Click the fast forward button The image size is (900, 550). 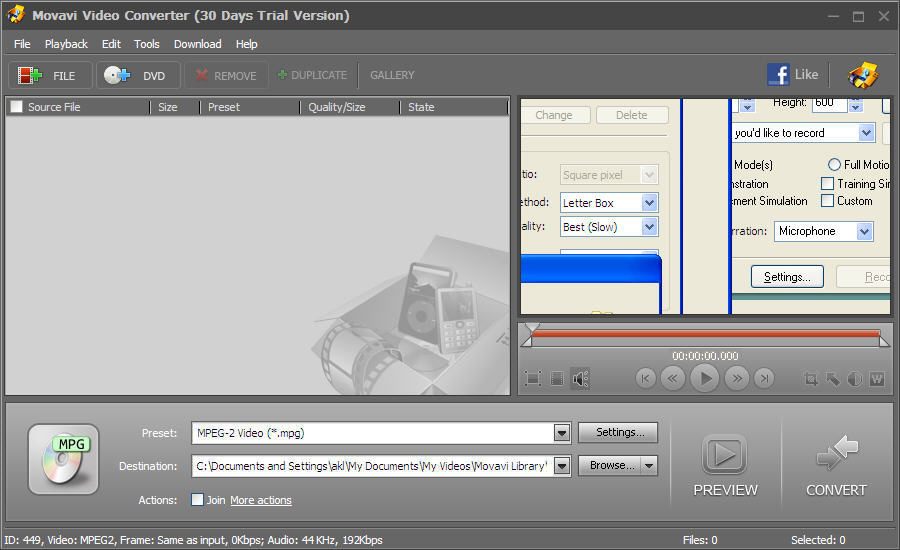pos(737,378)
